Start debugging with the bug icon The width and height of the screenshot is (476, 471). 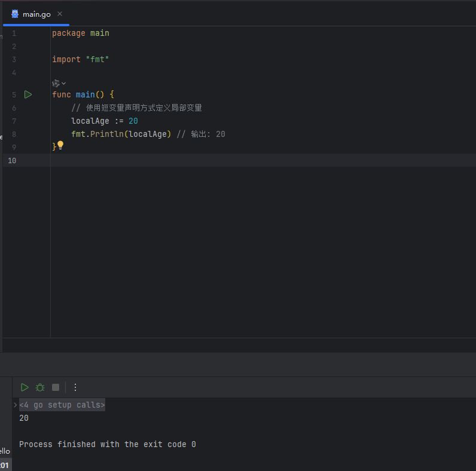40,387
